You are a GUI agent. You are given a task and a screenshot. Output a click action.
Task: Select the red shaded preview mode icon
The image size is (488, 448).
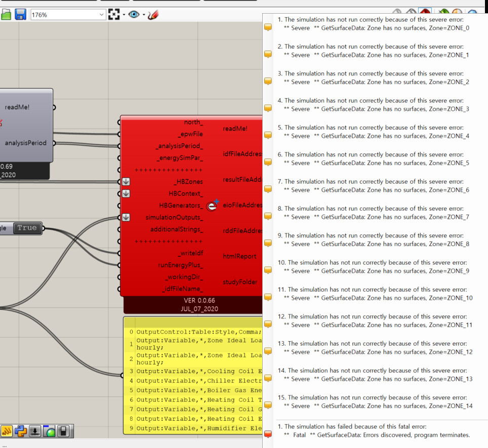pos(425,12)
